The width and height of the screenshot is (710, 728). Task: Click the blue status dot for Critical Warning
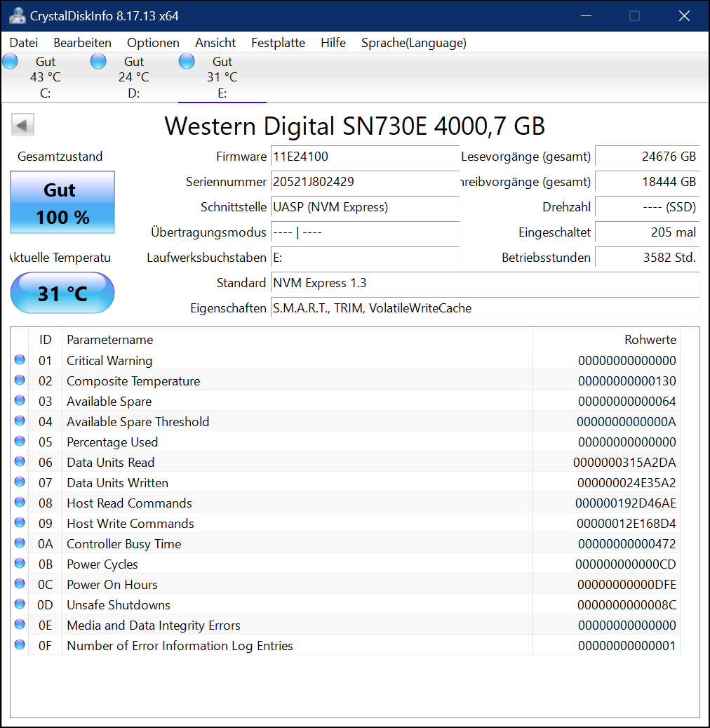[x=20, y=360]
